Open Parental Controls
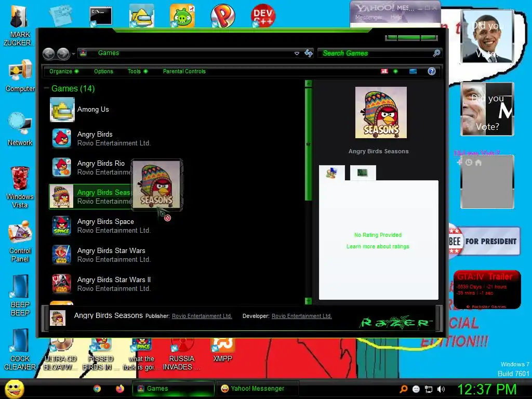532x399 pixels. [x=184, y=71]
